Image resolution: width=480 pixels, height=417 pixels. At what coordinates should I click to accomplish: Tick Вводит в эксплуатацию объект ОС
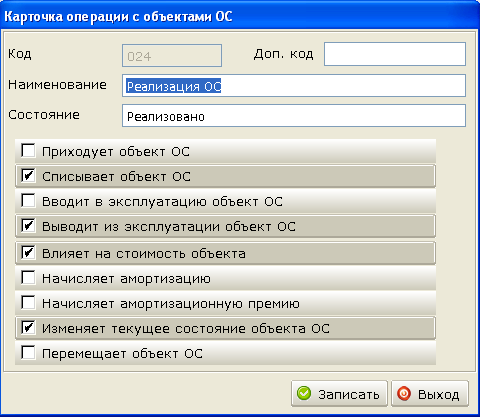click(28, 200)
